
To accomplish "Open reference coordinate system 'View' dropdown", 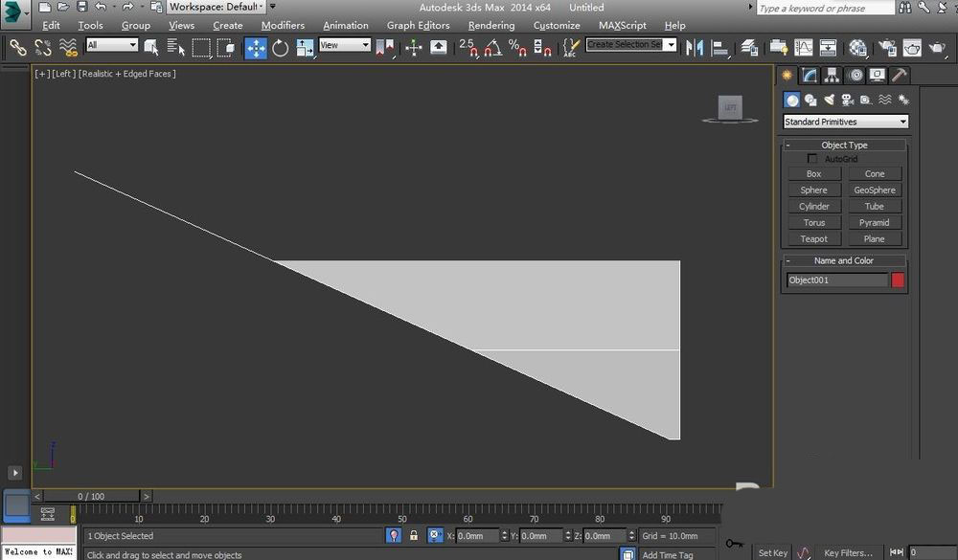I will click(x=345, y=45).
